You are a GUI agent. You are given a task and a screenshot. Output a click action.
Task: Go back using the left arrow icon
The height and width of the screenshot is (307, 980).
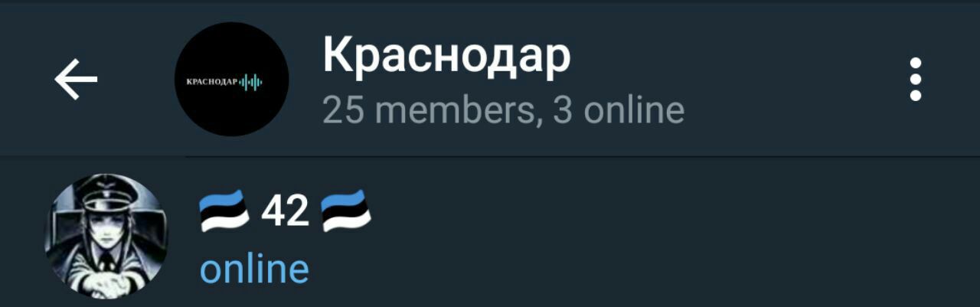tap(76, 79)
